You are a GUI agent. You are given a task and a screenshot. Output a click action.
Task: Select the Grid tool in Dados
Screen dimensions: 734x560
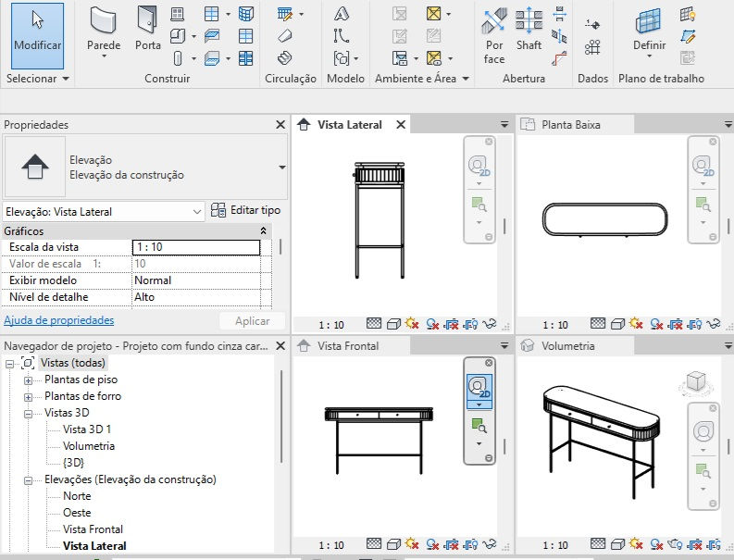592,47
